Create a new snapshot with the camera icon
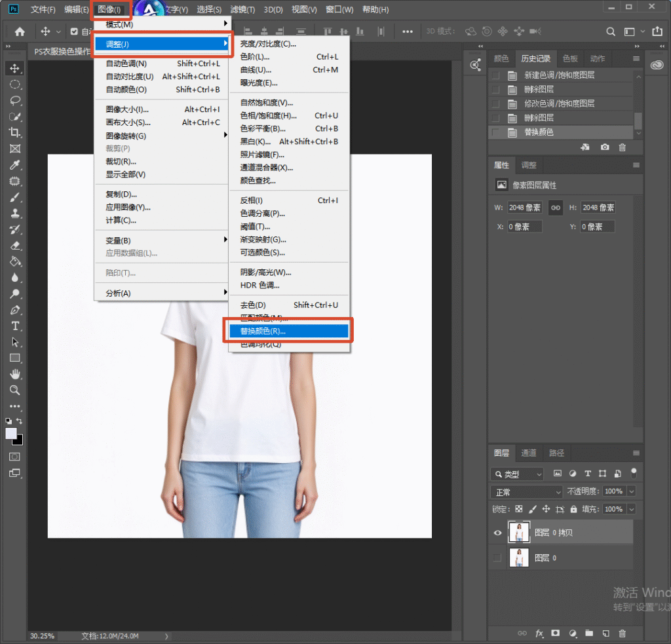Screen dimensions: 671x644 click(x=605, y=147)
